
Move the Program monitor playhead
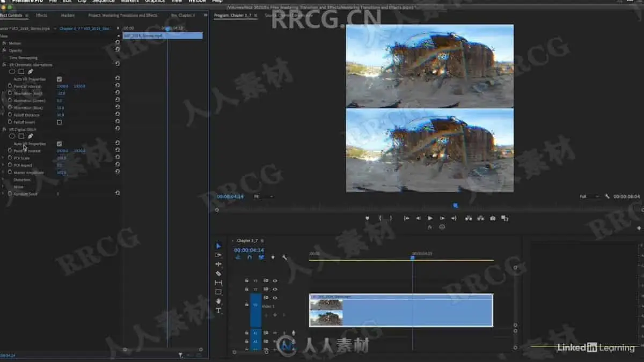pos(456,205)
